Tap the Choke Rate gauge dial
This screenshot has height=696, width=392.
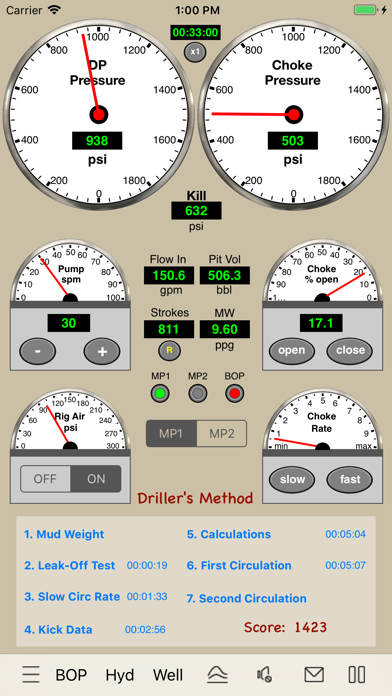point(322,420)
